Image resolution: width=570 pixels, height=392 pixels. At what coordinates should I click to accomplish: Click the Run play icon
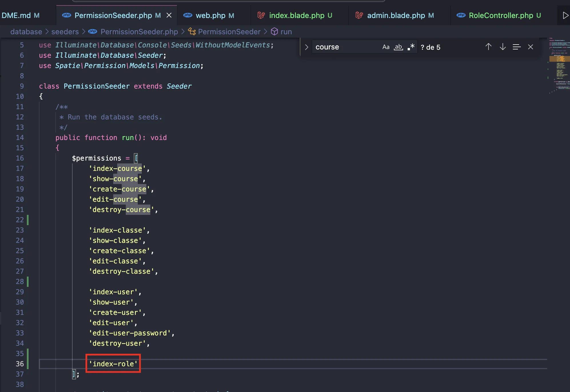[x=565, y=15]
